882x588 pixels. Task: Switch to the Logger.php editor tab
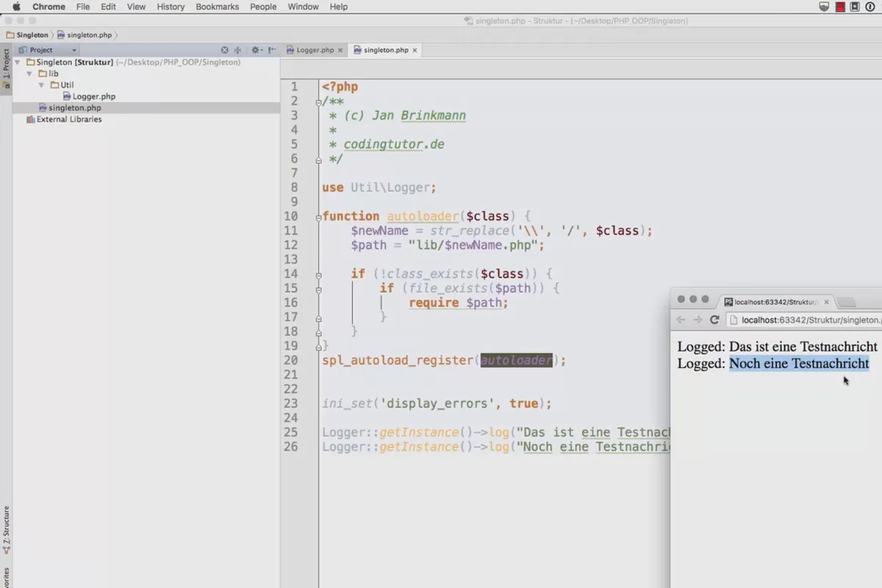tap(315, 50)
